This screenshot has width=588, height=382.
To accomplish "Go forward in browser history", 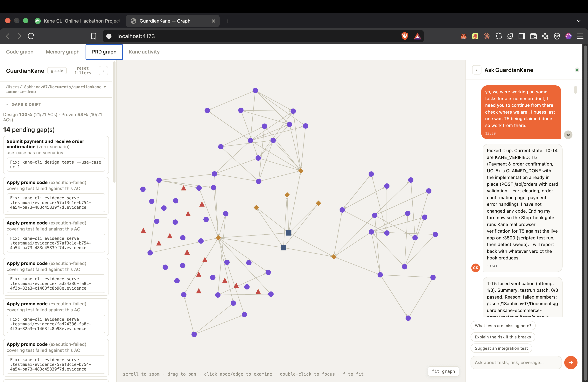I will (x=19, y=36).
